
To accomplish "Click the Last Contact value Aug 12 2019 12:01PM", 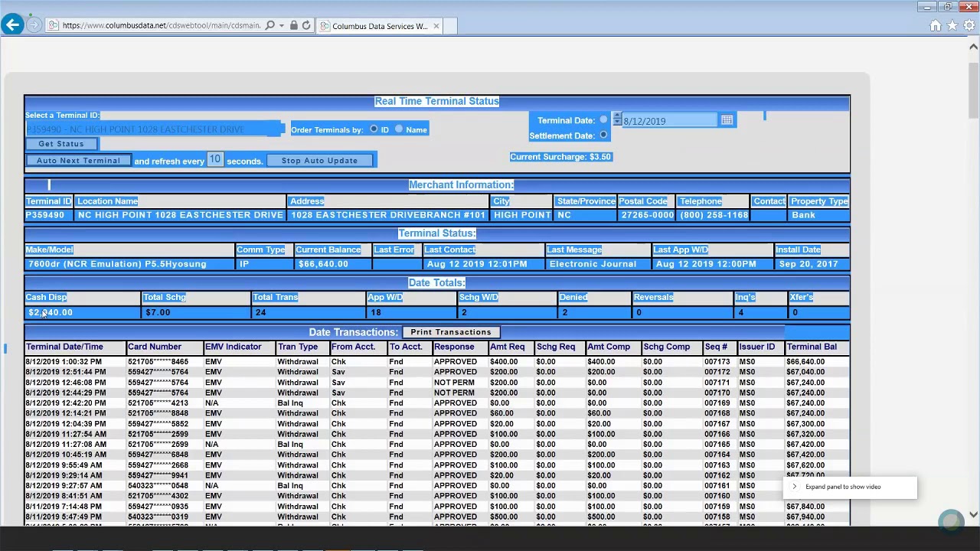I will (477, 264).
